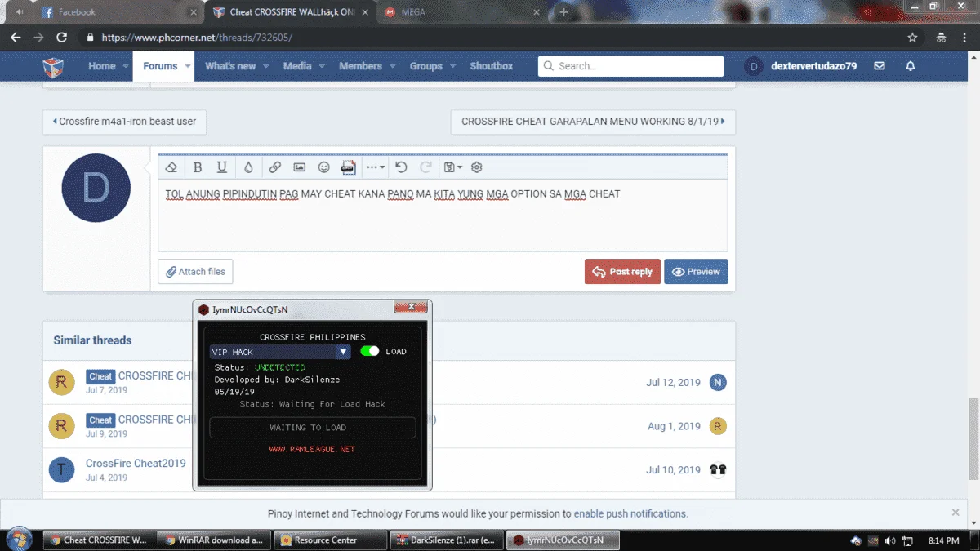Click user avatar D beside the reply box
Image resolution: width=980 pixels, height=551 pixels.
tap(96, 188)
